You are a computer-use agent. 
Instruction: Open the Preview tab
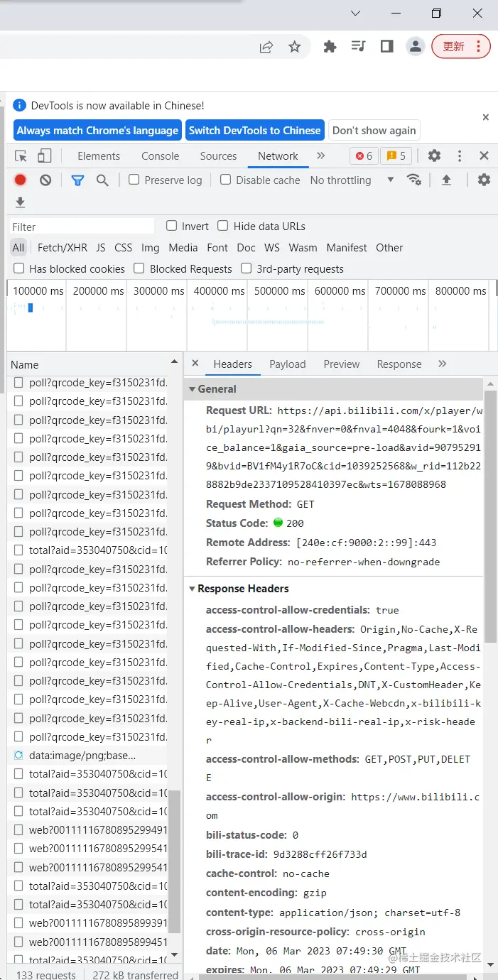(x=342, y=364)
